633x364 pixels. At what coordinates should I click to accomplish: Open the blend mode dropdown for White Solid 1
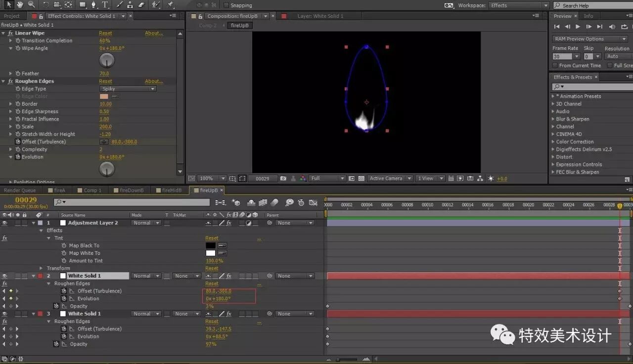145,276
